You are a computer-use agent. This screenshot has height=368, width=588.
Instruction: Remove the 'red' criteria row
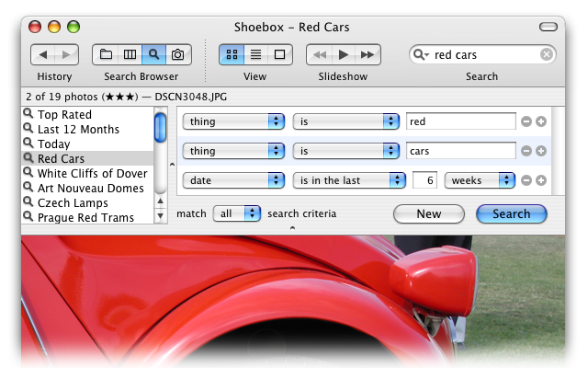(x=526, y=121)
